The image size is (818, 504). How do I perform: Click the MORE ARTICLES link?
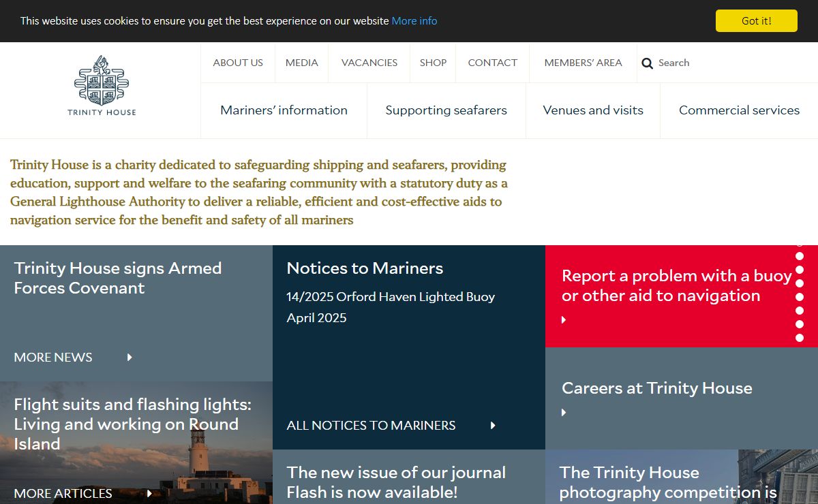[63, 493]
